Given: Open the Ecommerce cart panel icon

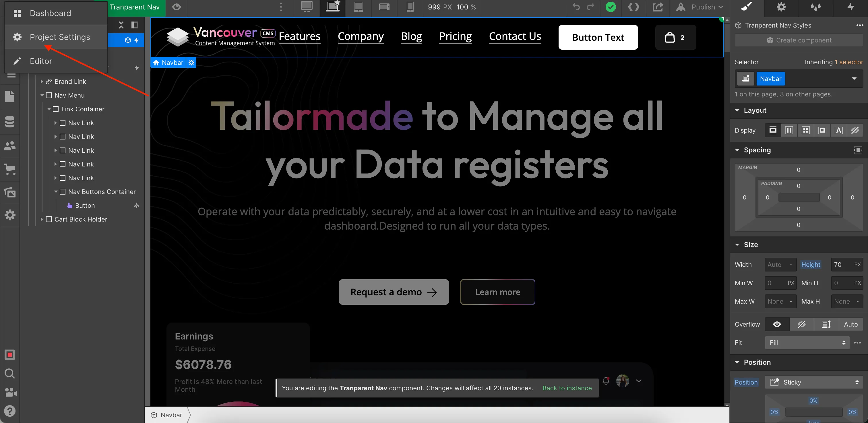Looking at the screenshot, I should pos(10,169).
